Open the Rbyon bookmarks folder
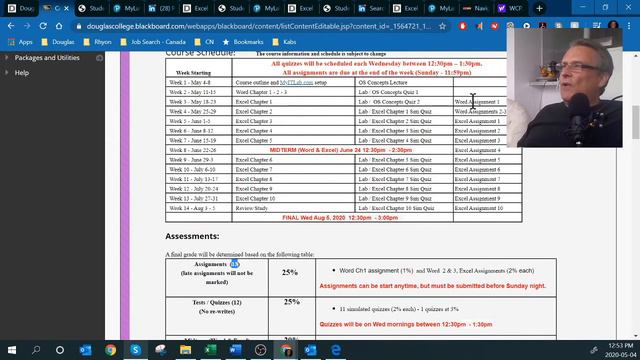This screenshot has width=640, height=360. coord(97,42)
